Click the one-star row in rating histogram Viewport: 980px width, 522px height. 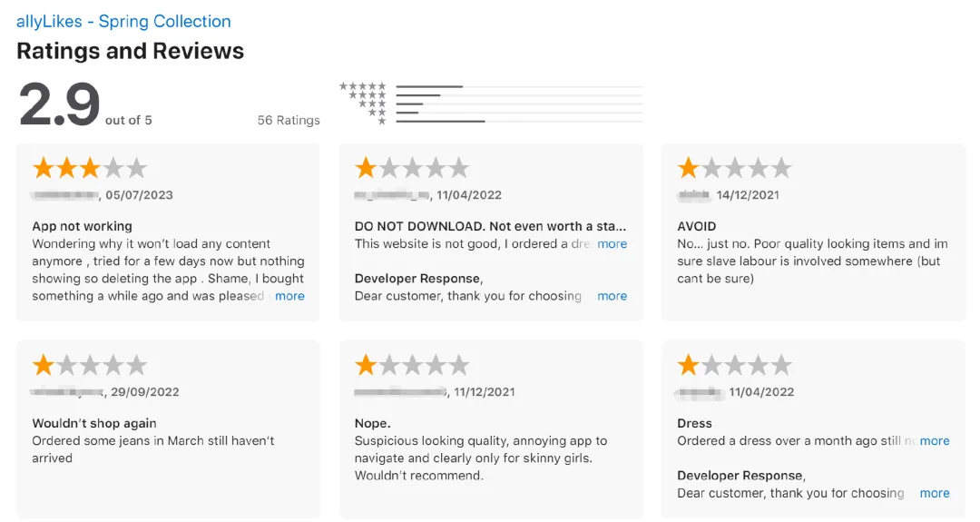(x=491, y=122)
